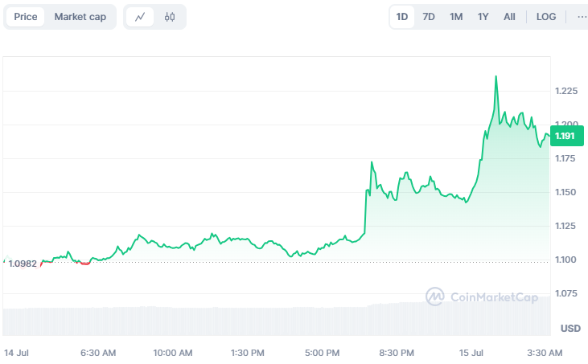
Task: Set time range to 1D
Action: [x=402, y=17]
